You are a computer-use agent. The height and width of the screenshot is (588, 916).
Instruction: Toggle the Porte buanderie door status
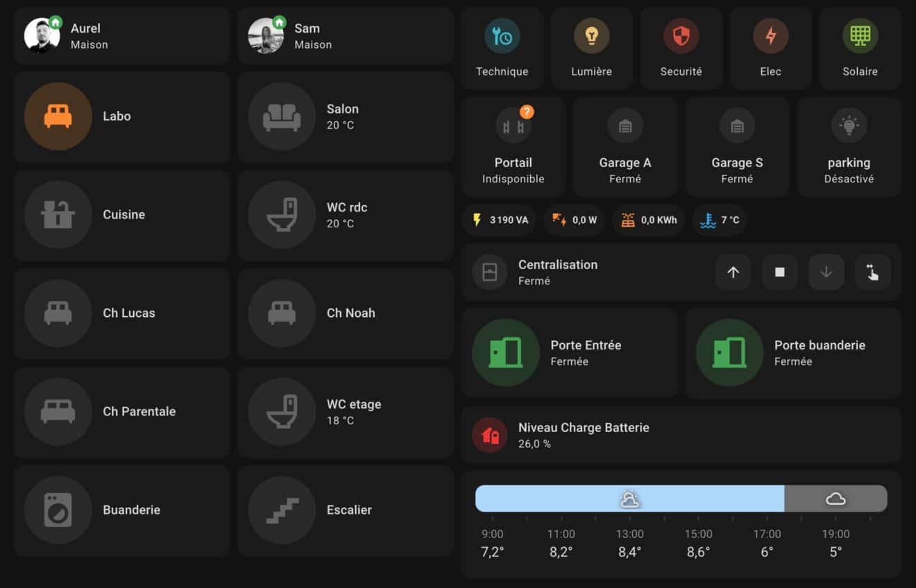coord(793,352)
